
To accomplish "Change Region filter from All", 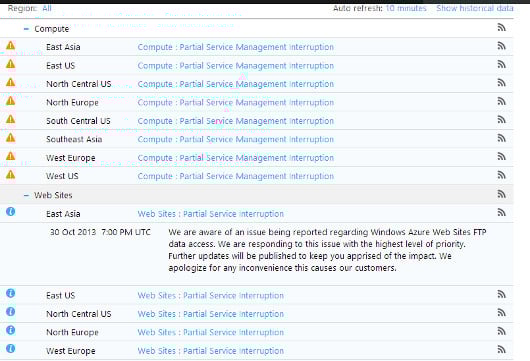I will tap(47, 8).
